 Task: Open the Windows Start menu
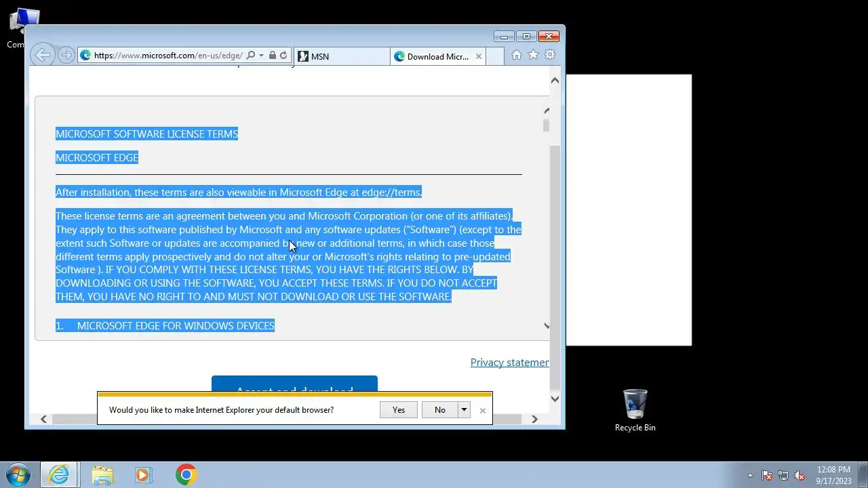pos(18,474)
